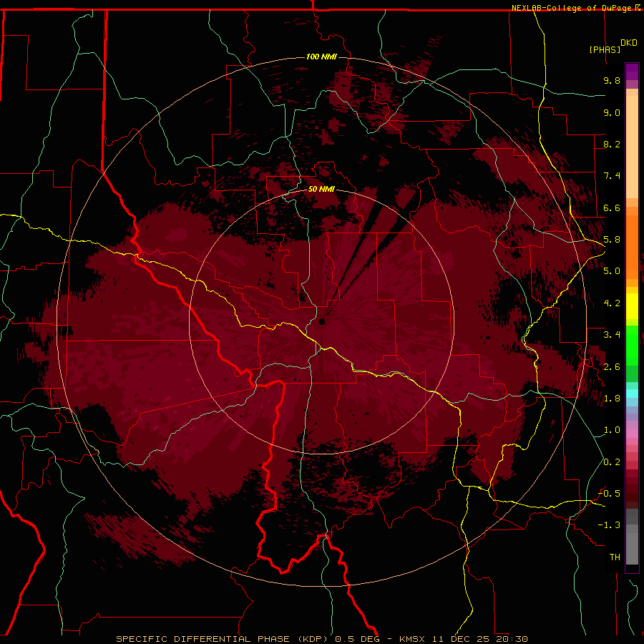Select the -1.3 scale value
This screenshot has width=644, height=644.
click(x=609, y=525)
